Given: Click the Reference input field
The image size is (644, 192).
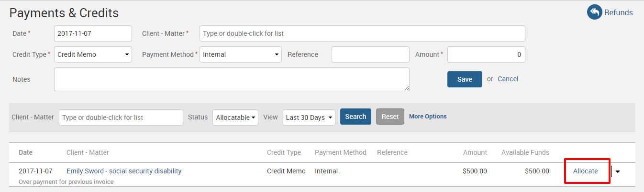Looking at the screenshot, I should (370, 54).
